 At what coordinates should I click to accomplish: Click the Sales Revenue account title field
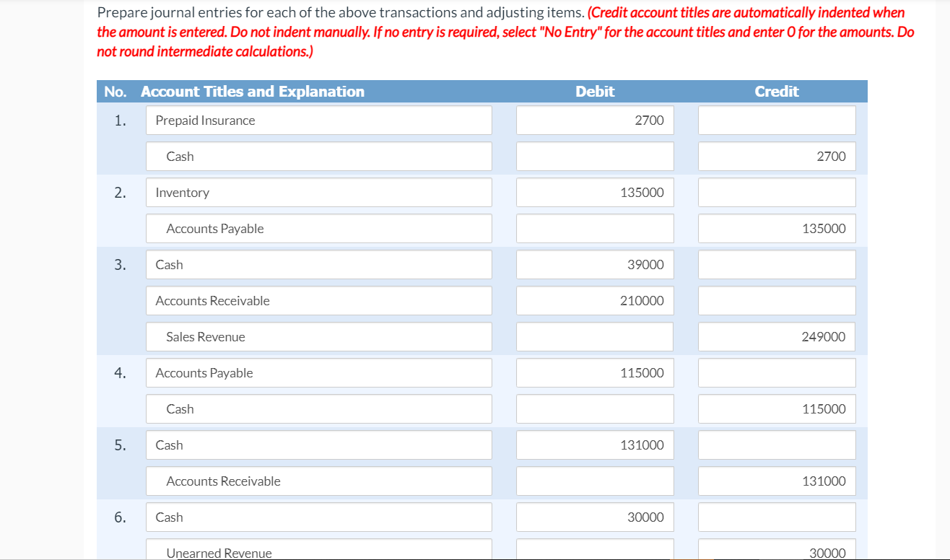point(319,337)
